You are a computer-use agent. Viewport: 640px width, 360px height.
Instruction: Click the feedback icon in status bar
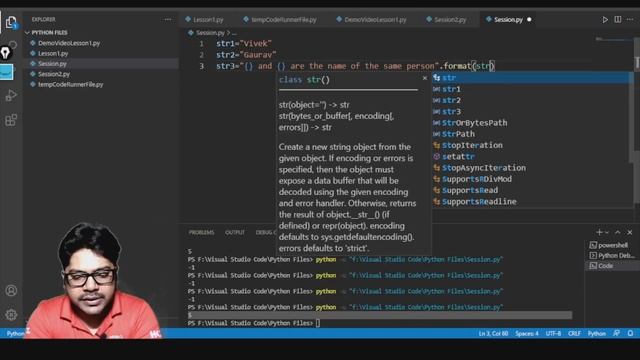tap(616, 333)
